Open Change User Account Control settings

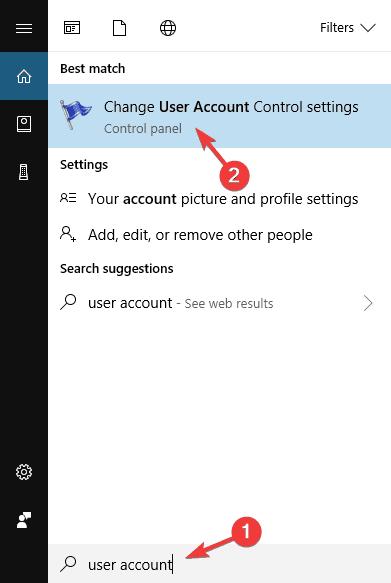tap(219, 116)
